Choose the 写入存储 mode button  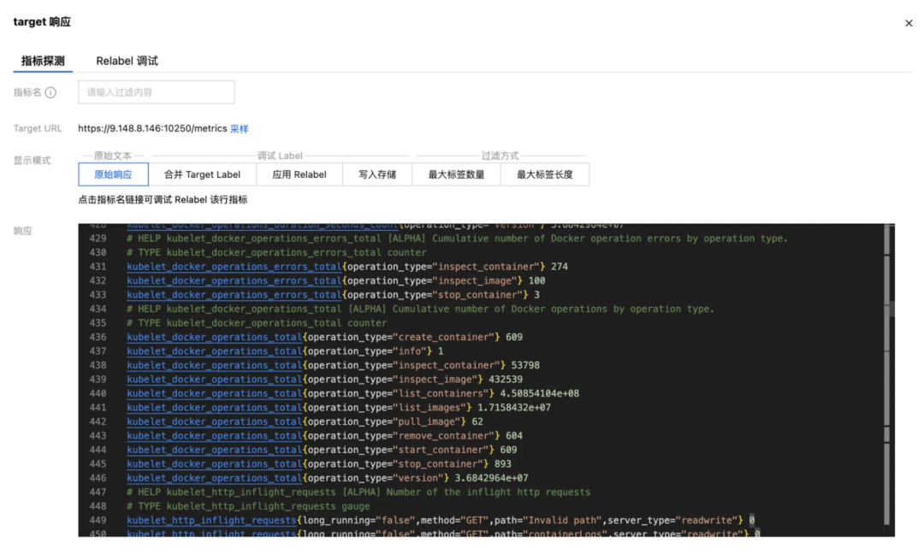[377, 175]
